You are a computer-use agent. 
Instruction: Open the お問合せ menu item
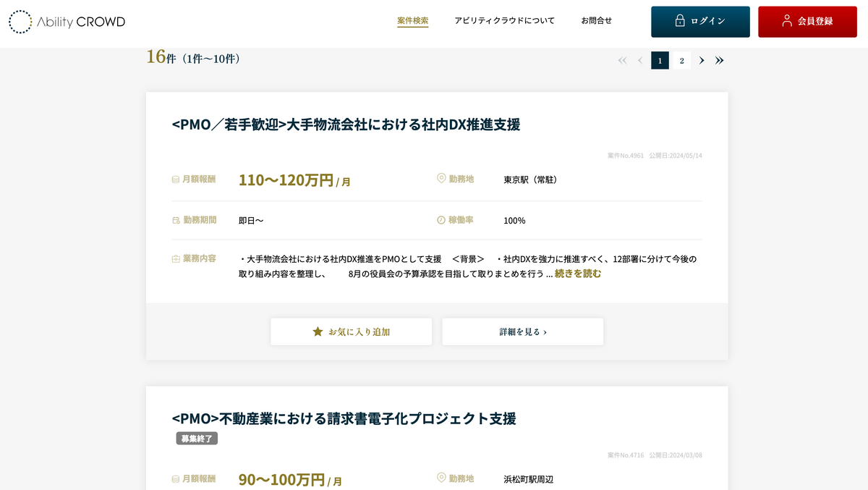[x=597, y=21]
